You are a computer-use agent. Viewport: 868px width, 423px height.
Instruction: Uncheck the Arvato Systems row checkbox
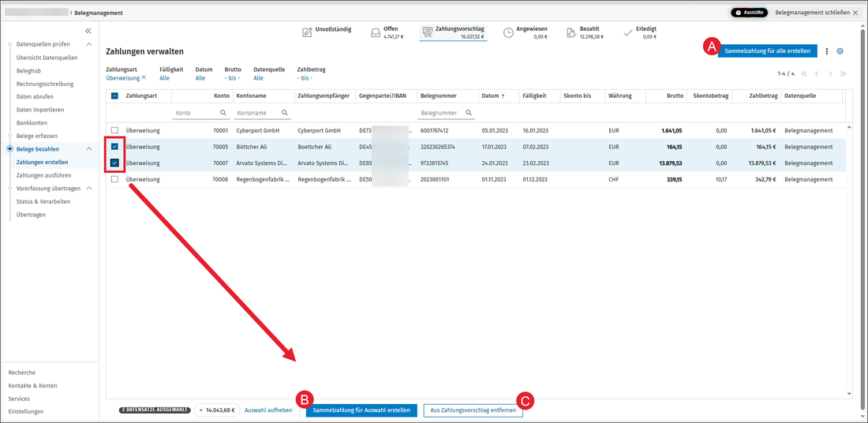pos(114,163)
